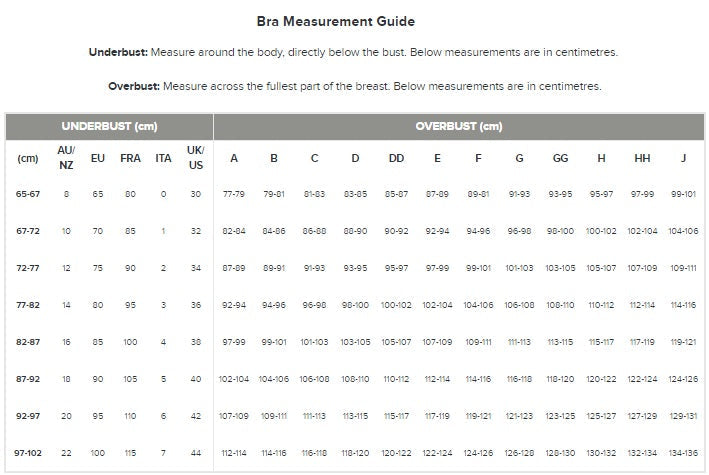
Task: Click the 77-79 cell under A cup
Action: point(233,193)
